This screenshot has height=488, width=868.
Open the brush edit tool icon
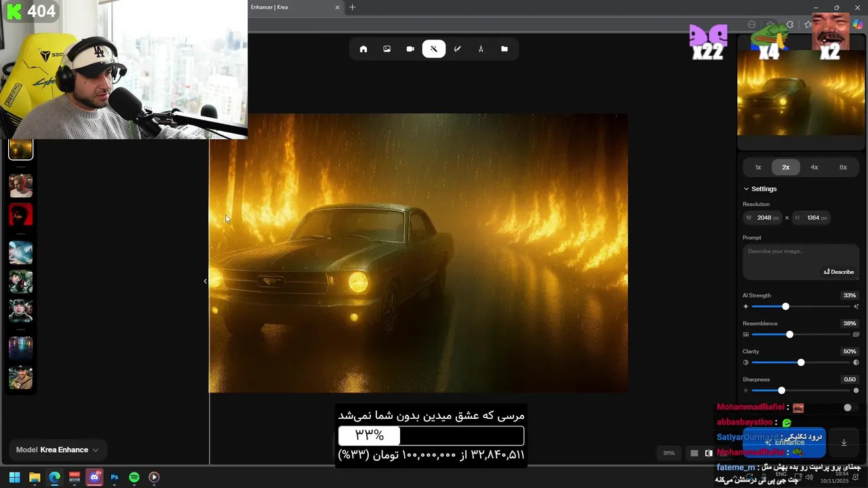coord(458,49)
